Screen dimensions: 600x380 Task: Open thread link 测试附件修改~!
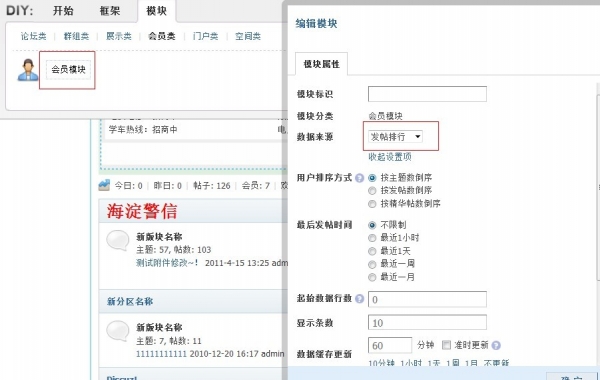167,263
